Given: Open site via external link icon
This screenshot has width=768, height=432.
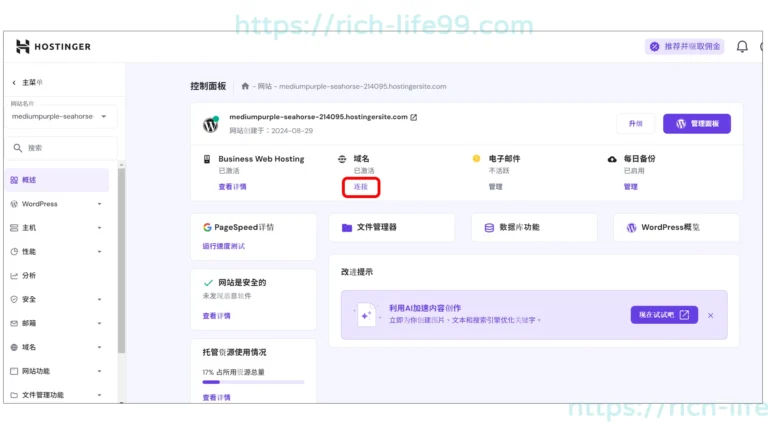Looking at the screenshot, I should coord(414,117).
